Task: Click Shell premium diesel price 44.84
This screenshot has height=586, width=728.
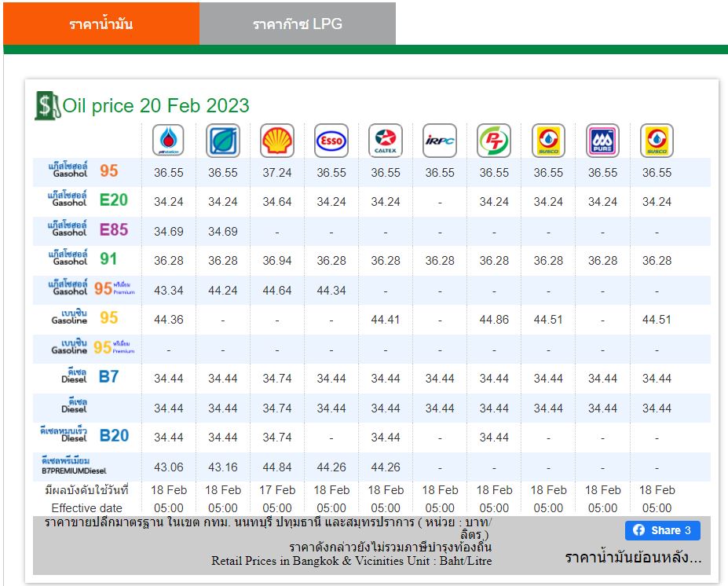Action: tap(277, 467)
